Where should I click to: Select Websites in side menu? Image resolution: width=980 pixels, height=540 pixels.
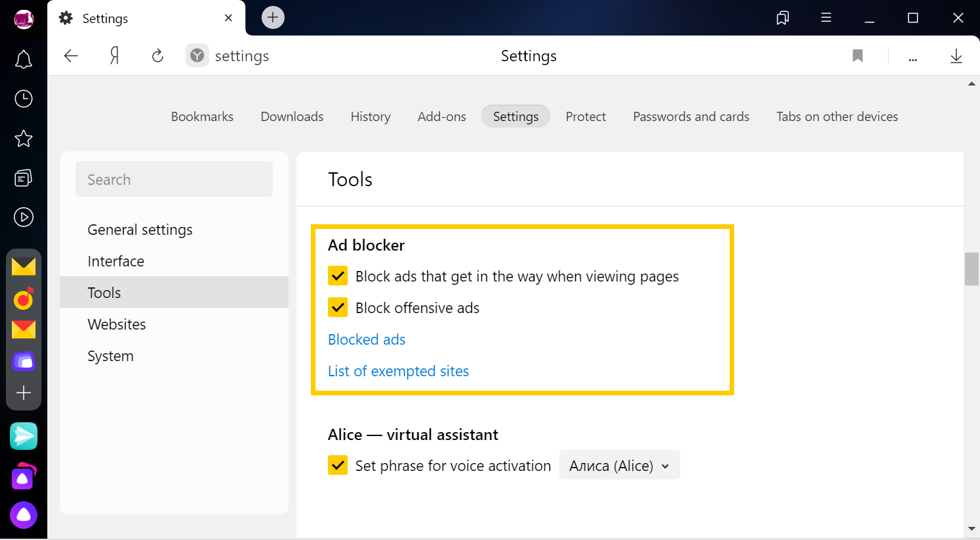tap(174, 324)
